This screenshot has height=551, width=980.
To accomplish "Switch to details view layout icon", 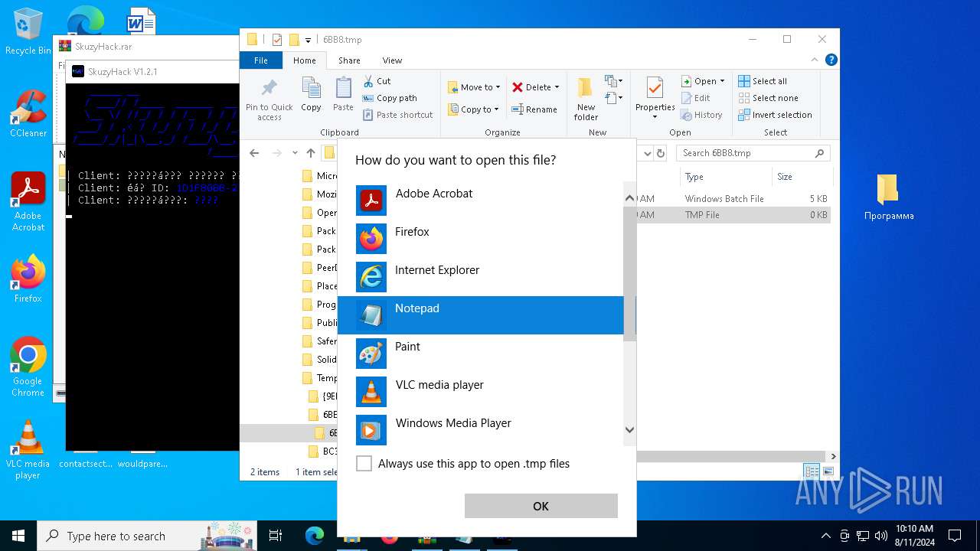I will click(x=812, y=471).
